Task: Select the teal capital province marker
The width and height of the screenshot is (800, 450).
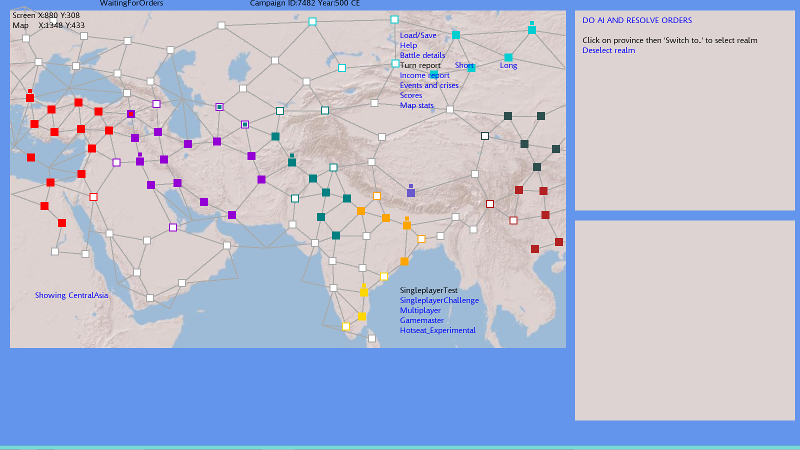Action: [x=291, y=161]
